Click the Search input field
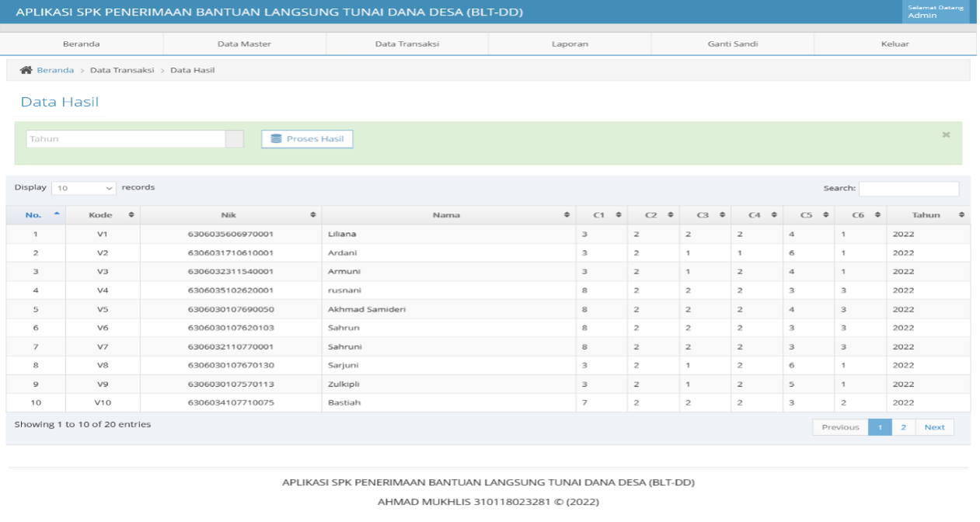This screenshot has width=980, height=522. coord(909,189)
